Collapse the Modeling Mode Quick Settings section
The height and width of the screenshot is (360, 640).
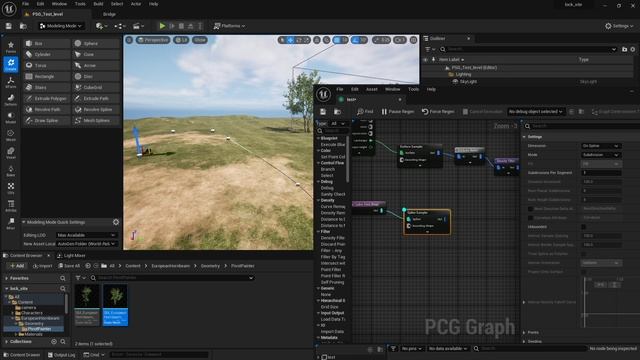pyautogui.click(x=24, y=222)
